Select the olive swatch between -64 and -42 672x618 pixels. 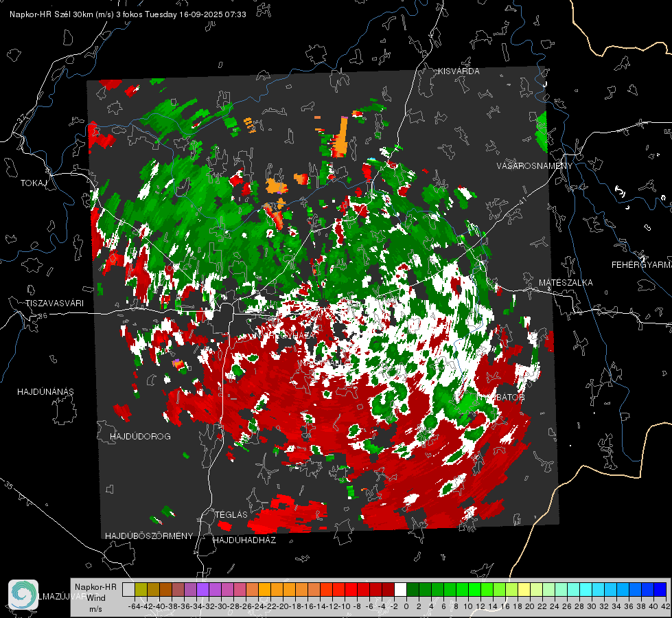tap(141, 590)
